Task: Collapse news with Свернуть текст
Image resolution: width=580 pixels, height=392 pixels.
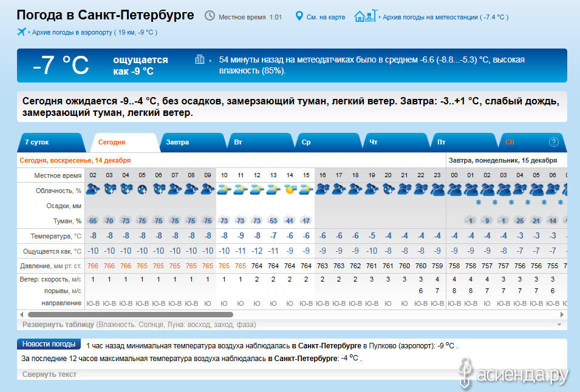Action: coord(49,374)
